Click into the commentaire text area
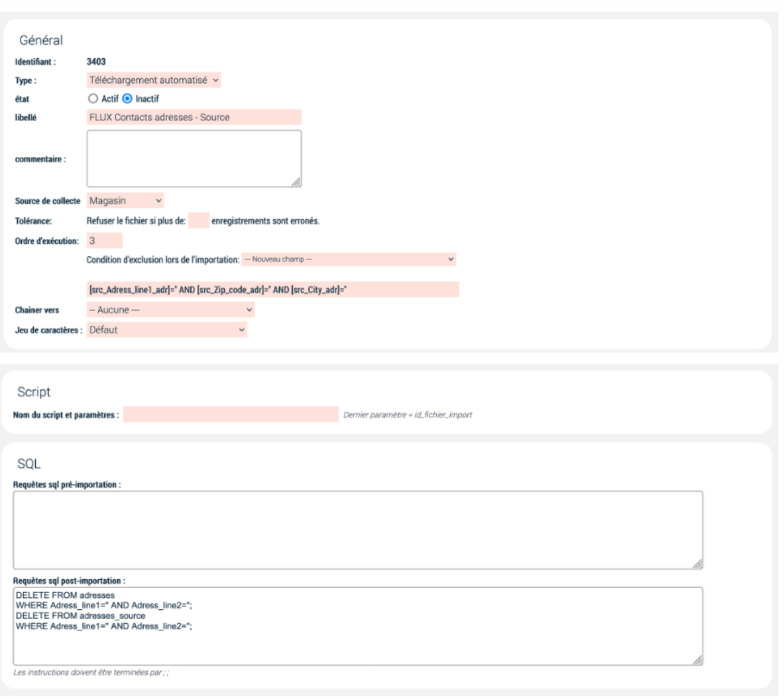 [194, 159]
